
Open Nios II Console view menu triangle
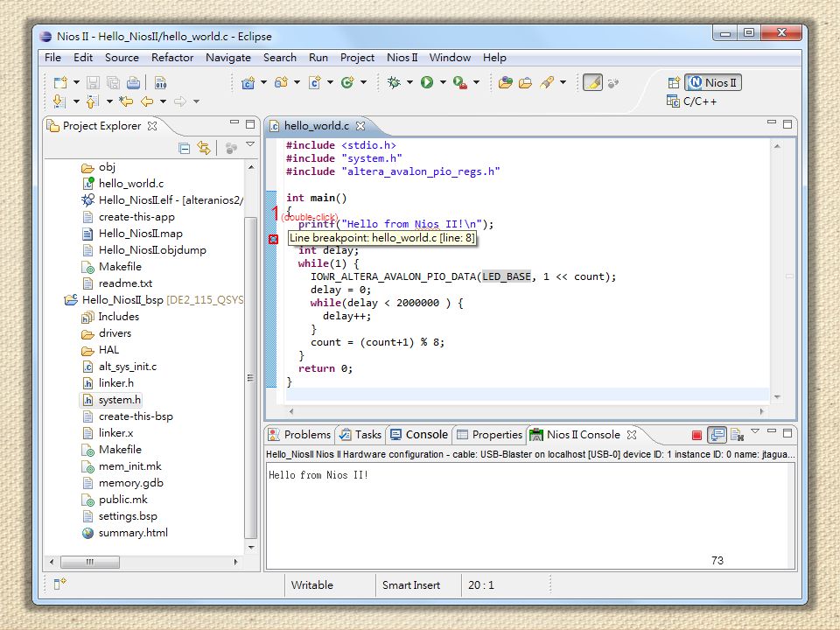click(755, 431)
